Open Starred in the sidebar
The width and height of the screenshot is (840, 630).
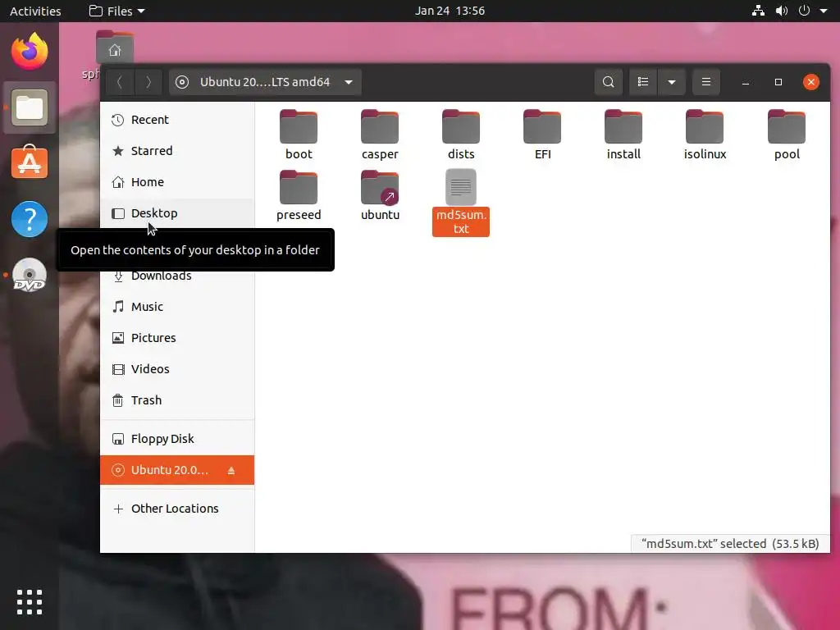click(177, 151)
